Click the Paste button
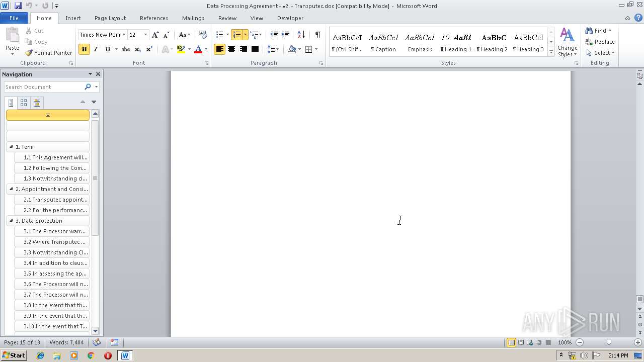Image resolution: width=644 pixels, height=362 pixels. coord(12,41)
